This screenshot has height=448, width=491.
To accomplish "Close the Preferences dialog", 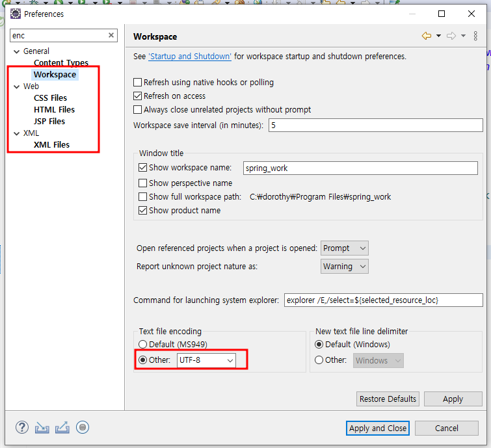I will pos(471,14).
